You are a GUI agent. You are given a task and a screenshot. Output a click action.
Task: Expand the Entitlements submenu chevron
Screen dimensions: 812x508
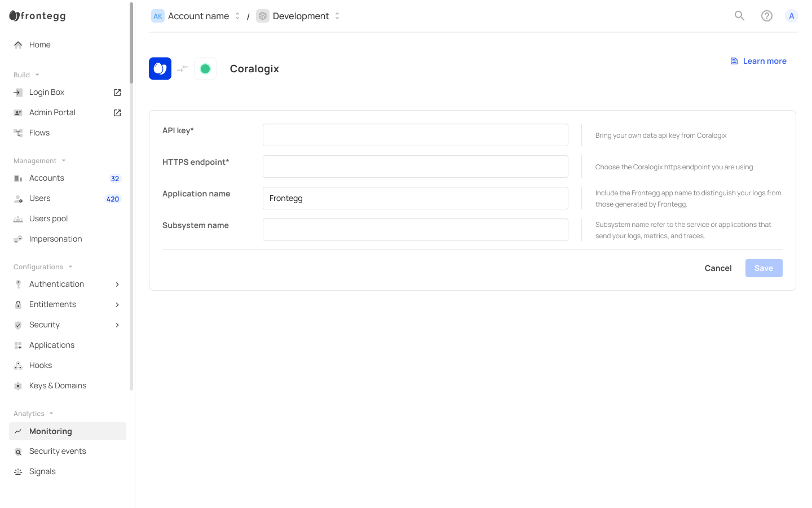click(x=117, y=305)
